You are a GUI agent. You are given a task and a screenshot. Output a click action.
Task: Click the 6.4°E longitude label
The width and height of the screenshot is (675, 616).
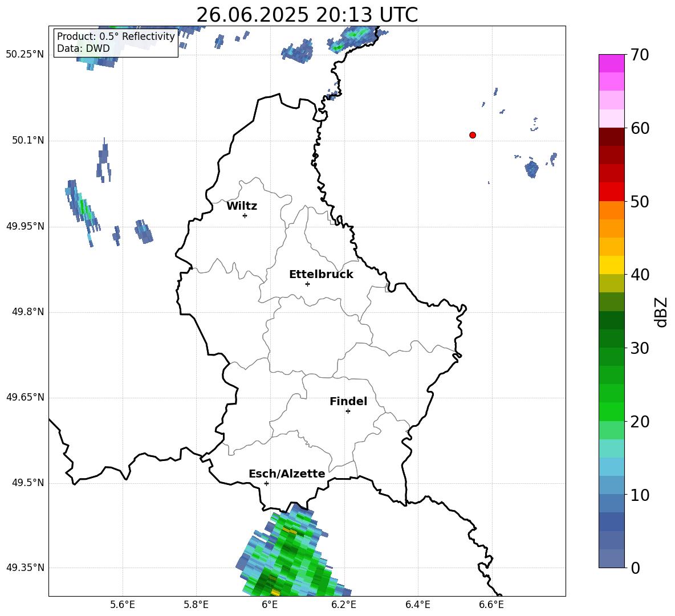point(417,605)
